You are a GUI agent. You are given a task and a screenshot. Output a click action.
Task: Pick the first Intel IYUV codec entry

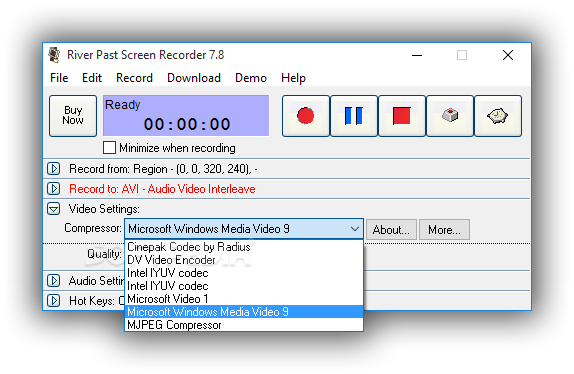click(x=244, y=273)
